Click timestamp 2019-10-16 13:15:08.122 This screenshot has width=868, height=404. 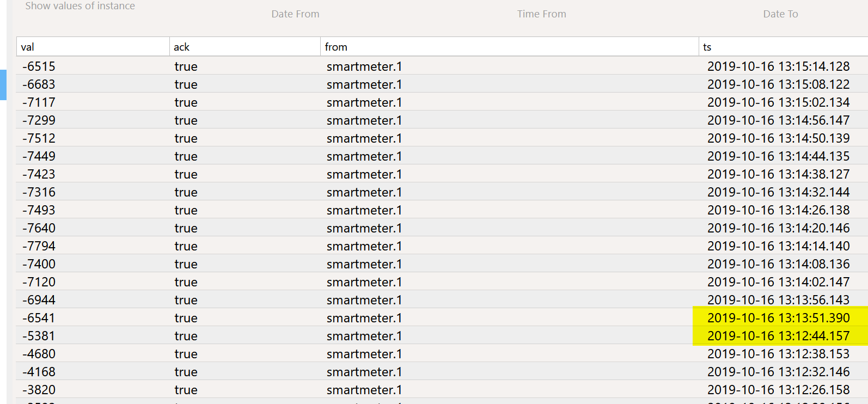click(779, 84)
